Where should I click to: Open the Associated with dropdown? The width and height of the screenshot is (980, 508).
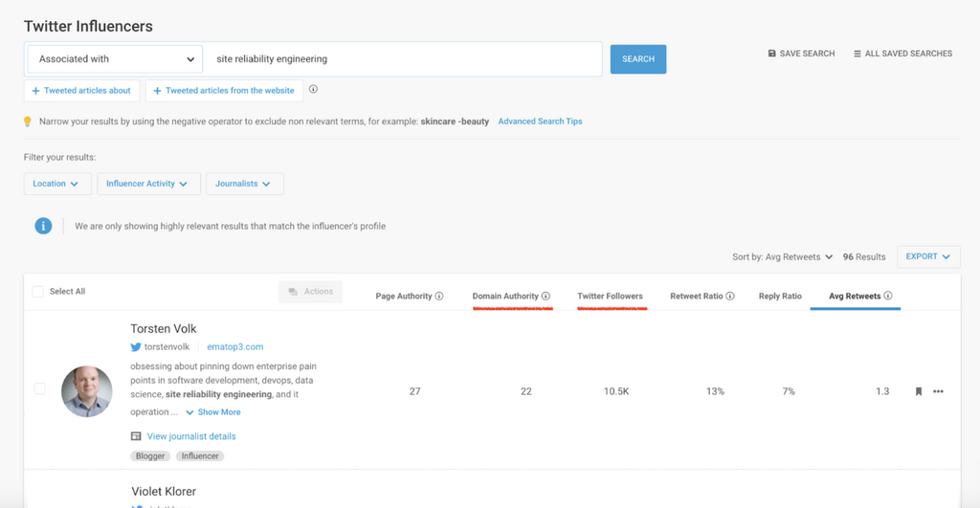[114, 59]
